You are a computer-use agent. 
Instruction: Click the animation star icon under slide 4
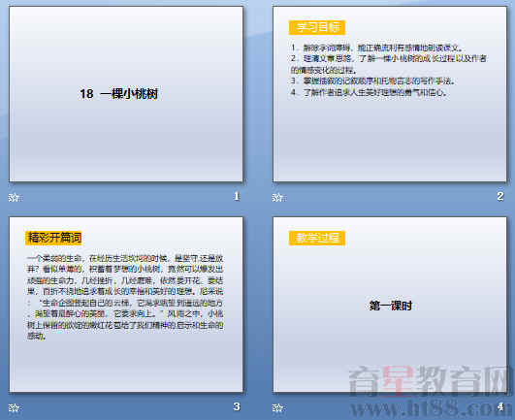pyautogui.click(x=277, y=407)
